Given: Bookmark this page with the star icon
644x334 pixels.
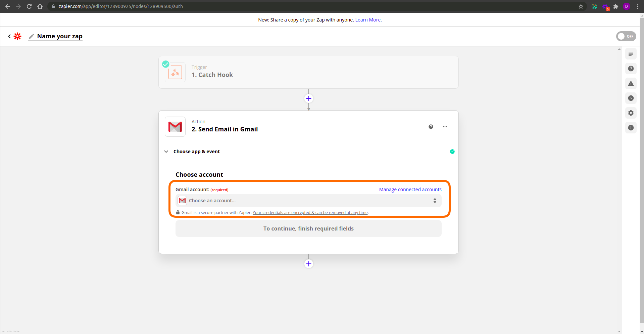Looking at the screenshot, I should point(581,6).
